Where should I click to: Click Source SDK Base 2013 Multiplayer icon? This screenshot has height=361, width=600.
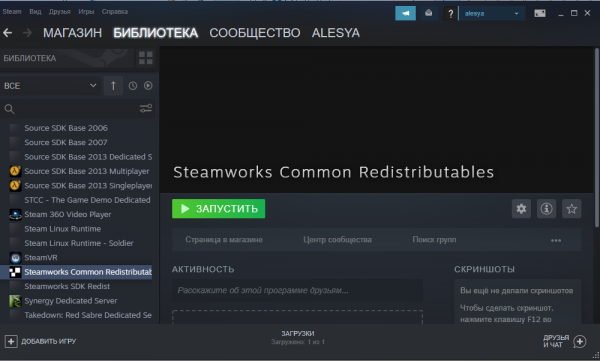tap(15, 171)
